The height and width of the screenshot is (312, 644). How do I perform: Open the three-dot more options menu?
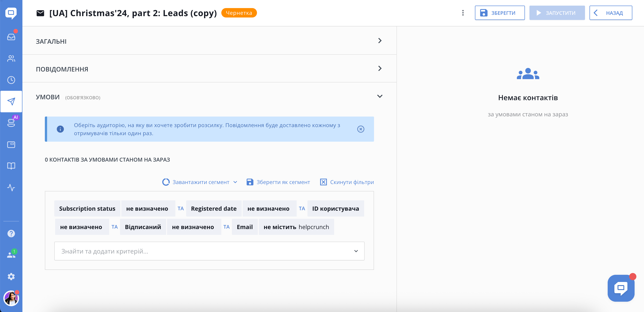click(463, 13)
